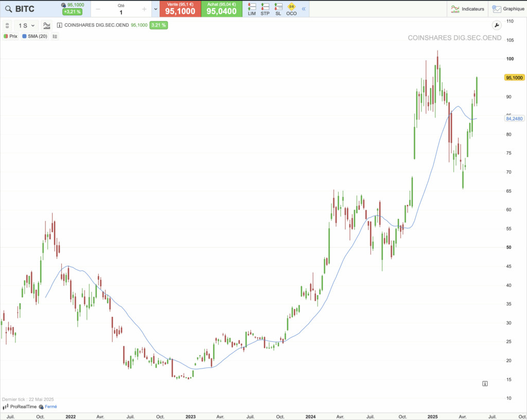Open the 1 S timeframe dropdown
The height and width of the screenshot is (420, 527).
tap(27, 26)
